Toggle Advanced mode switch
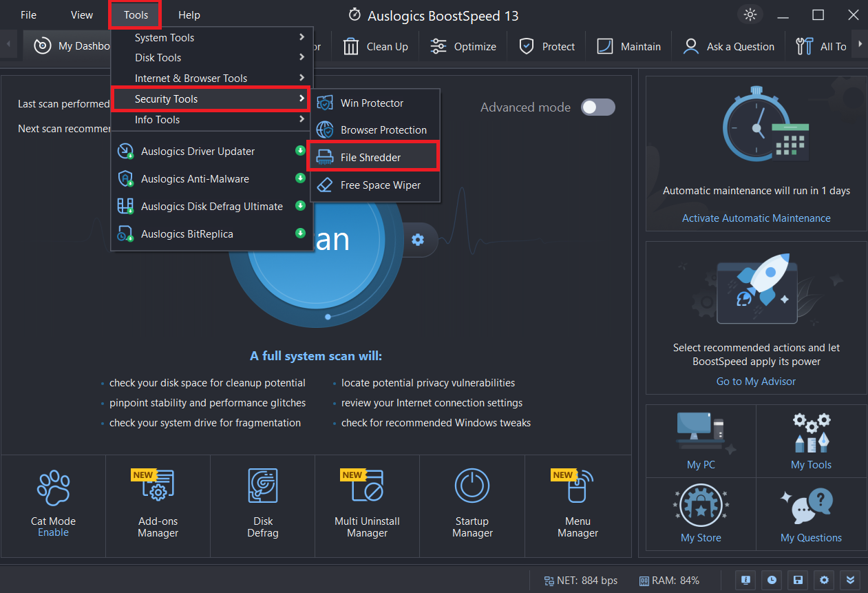868x593 pixels. pyautogui.click(x=597, y=107)
